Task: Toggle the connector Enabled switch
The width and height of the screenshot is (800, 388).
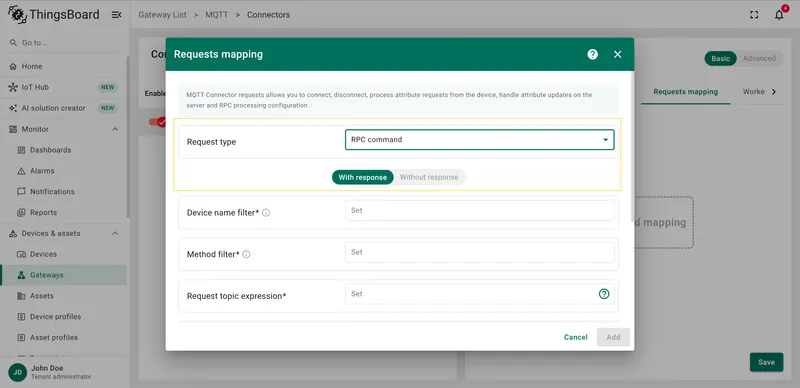Action: (x=157, y=122)
